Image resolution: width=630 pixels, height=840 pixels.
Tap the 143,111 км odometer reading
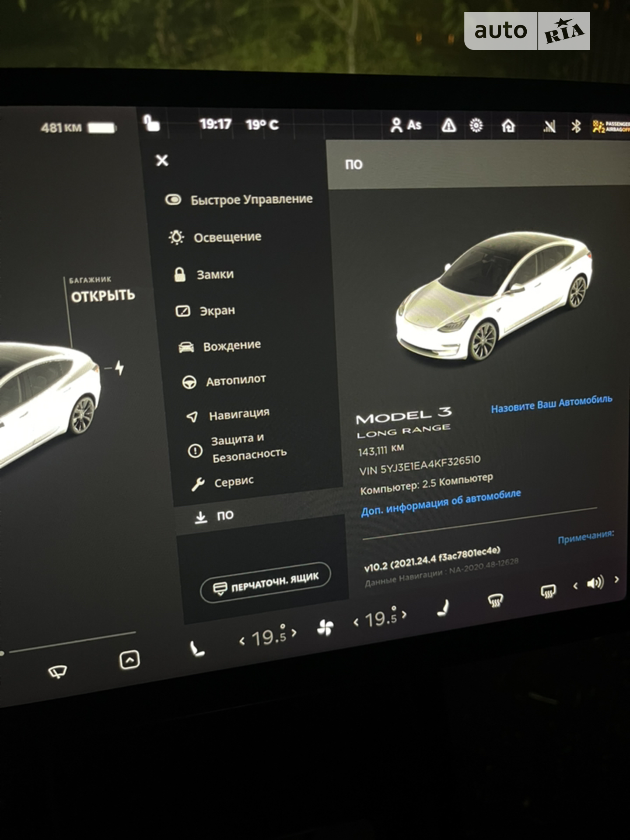click(x=381, y=450)
